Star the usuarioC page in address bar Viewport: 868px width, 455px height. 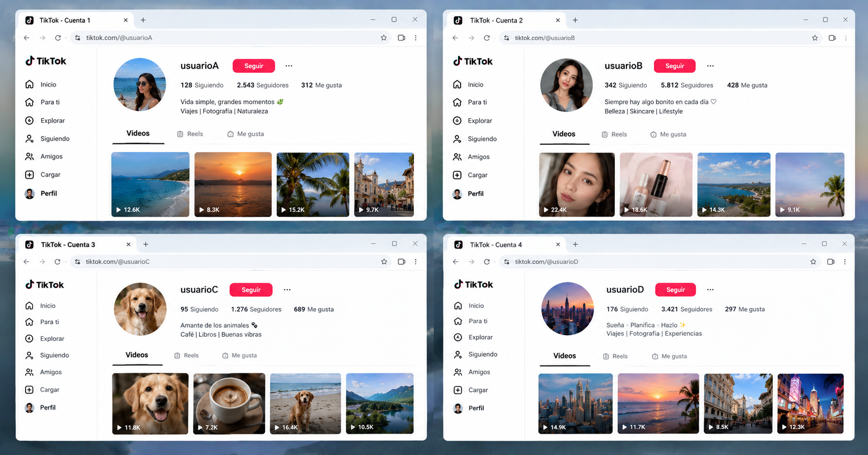(x=384, y=262)
